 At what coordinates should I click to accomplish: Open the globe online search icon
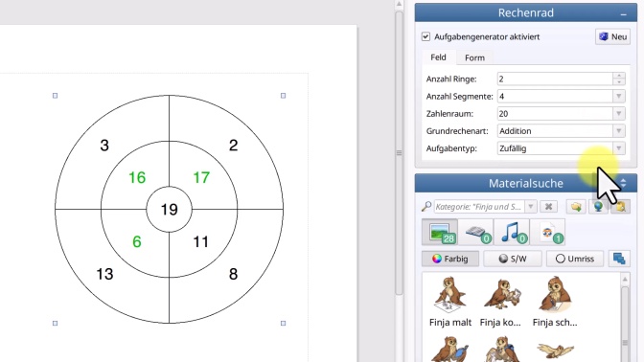[598, 207]
